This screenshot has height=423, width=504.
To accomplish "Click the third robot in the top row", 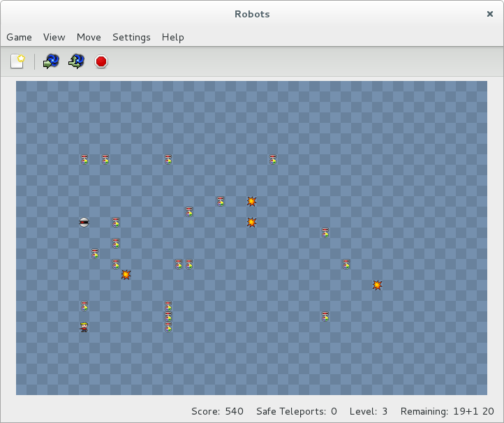I will coord(168,160).
